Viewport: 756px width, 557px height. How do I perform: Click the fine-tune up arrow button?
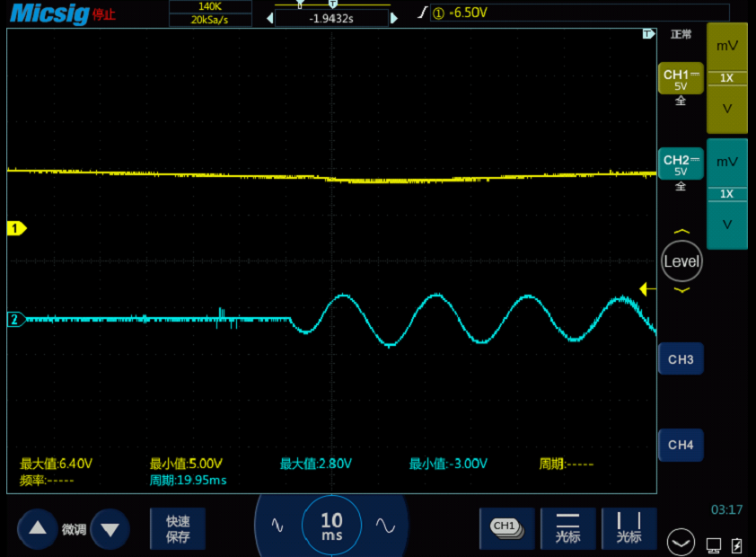tap(37, 529)
